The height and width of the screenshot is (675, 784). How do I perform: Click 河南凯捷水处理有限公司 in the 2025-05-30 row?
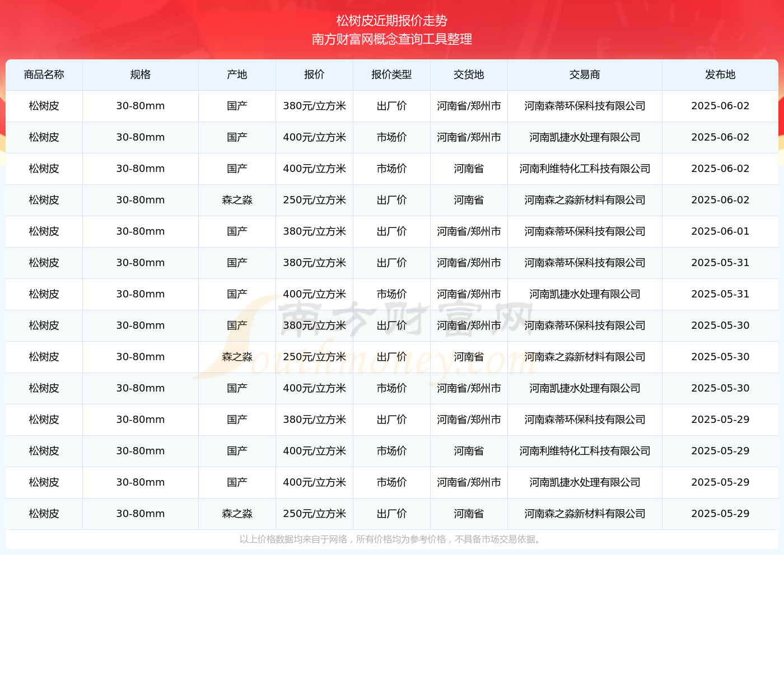(x=585, y=388)
